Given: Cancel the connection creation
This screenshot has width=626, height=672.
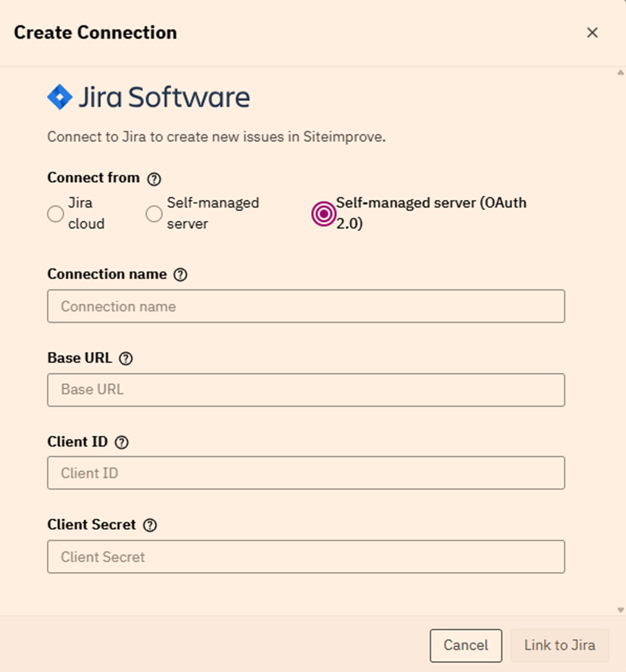Looking at the screenshot, I should coord(466,645).
